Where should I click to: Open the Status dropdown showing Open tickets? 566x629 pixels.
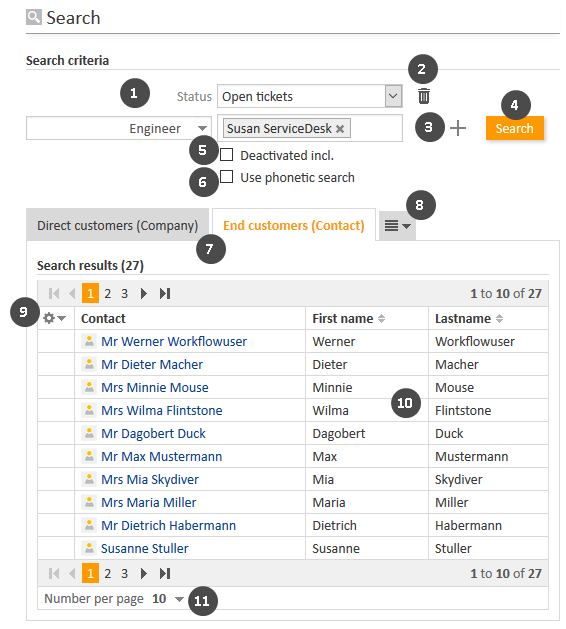point(310,96)
